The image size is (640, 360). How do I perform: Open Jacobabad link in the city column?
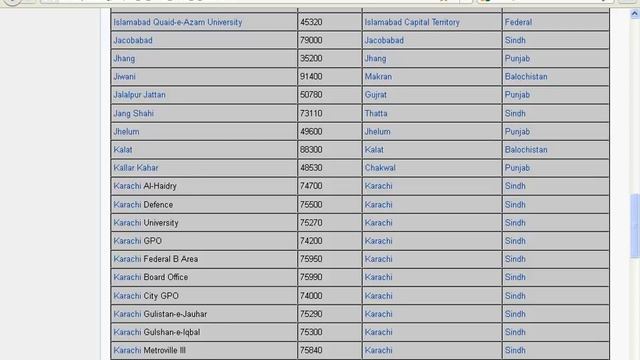click(x=133, y=40)
